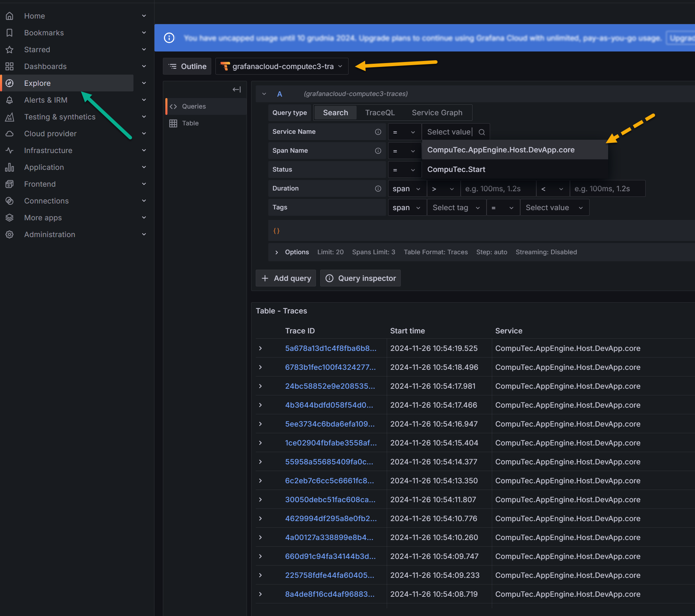Click the More apps layers icon

pyautogui.click(x=9, y=217)
